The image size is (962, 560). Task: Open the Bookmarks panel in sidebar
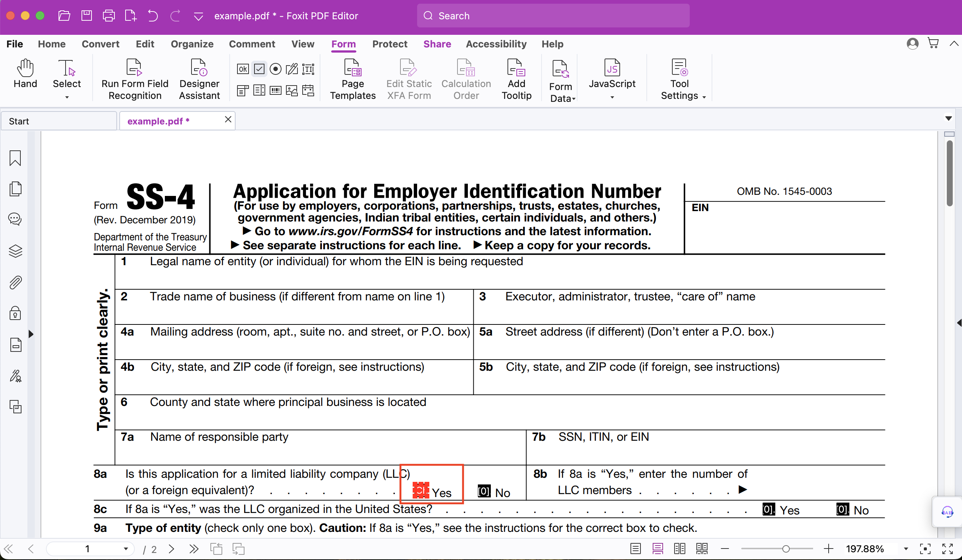click(15, 158)
